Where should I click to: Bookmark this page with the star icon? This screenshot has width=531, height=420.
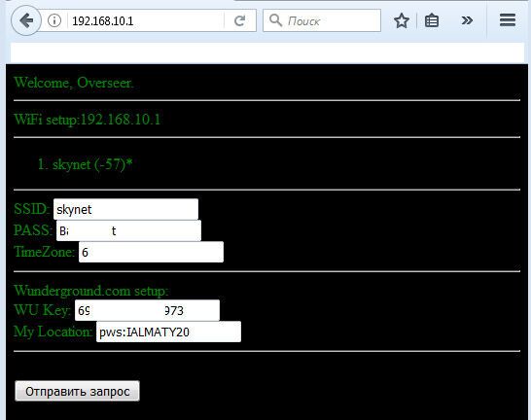402,20
